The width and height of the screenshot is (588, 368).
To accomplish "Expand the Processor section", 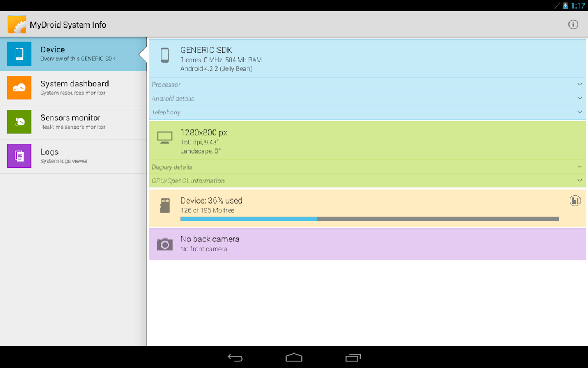I will click(x=367, y=85).
